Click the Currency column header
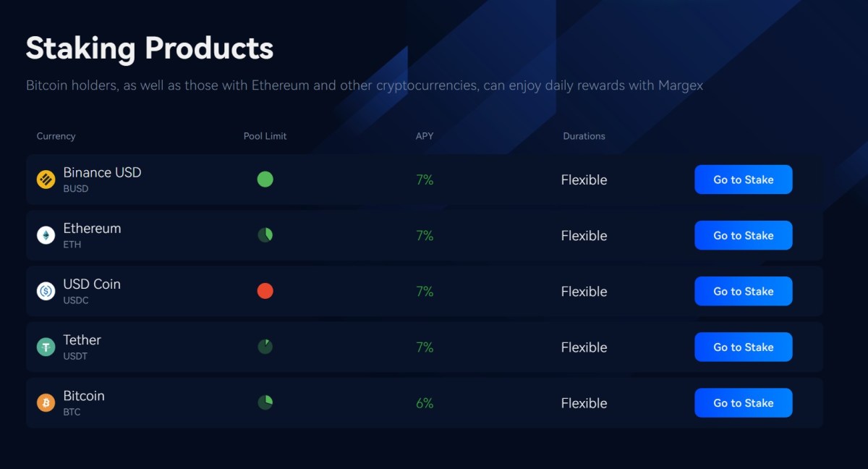Screen dimensions: 868x469 point(56,136)
